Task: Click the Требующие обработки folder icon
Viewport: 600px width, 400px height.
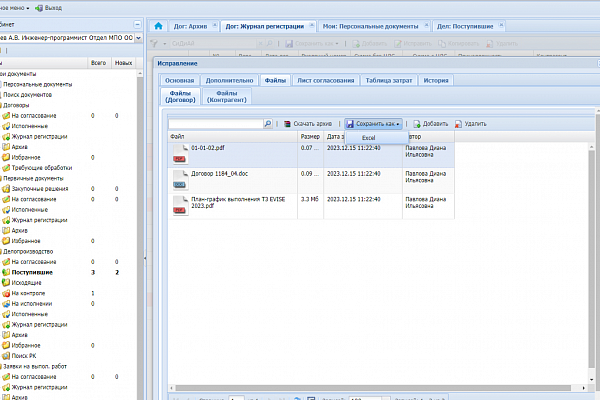Action: click(6, 168)
